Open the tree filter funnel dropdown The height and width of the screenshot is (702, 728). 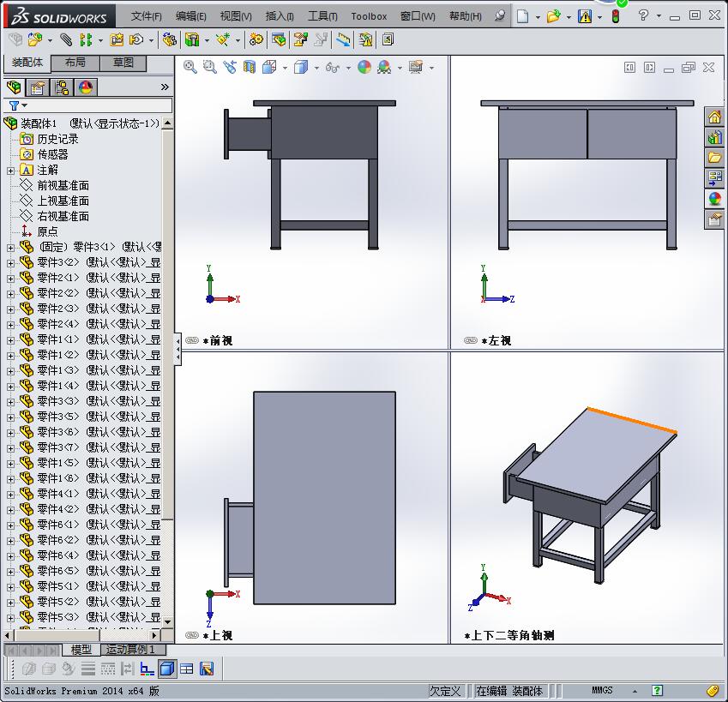(18, 105)
